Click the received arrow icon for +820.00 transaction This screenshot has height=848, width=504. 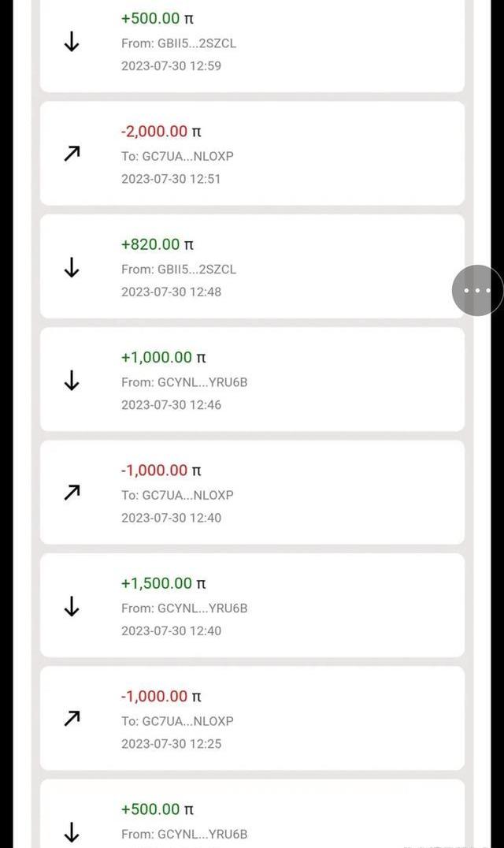coord(72,268)
